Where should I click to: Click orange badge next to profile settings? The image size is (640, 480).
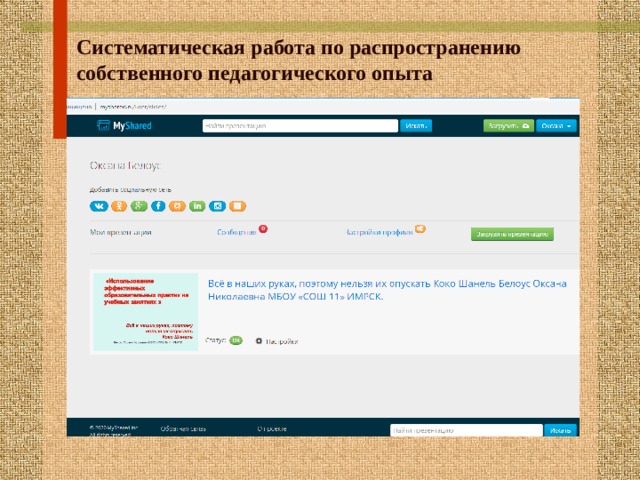420,229
